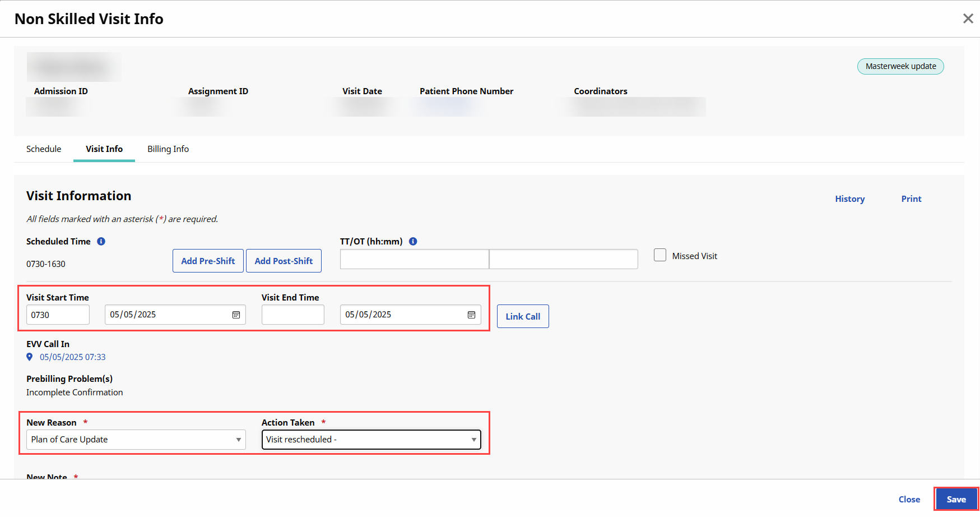Switch to the Schedule tab
Screen dimensions: 980x517
pos(44,149)
